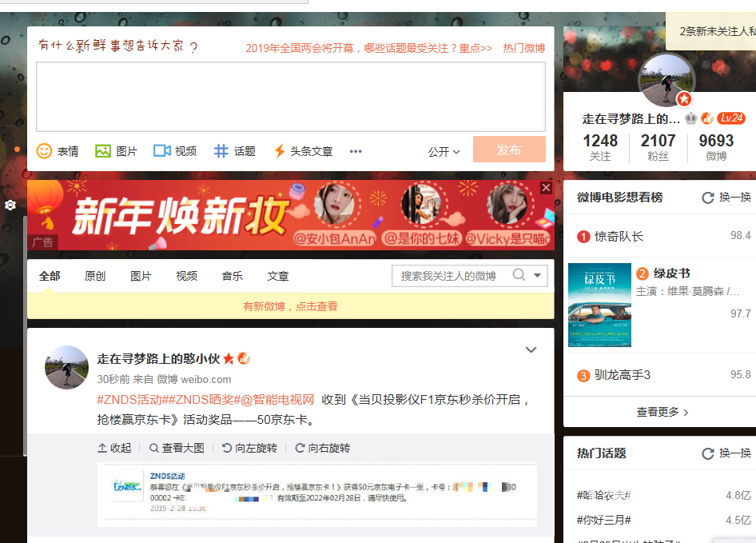This screenshot has height=543, width=756.
Task: Click 有新微博,点击查看 notice bar
Action: point(291,306)
